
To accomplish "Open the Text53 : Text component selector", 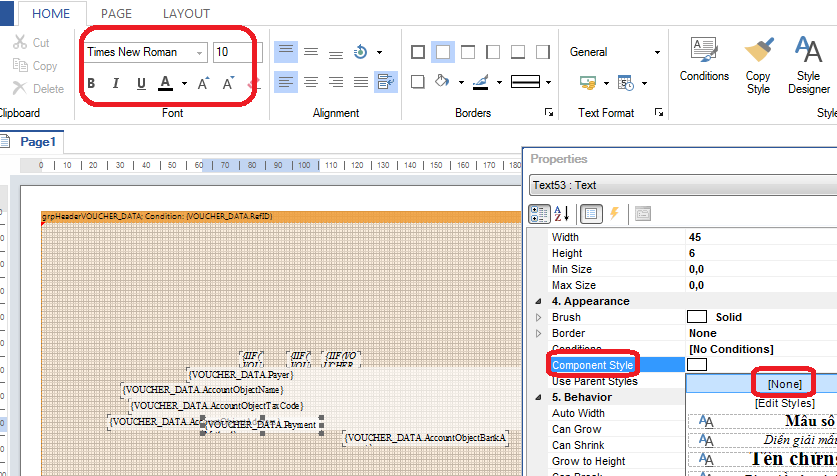I will pyautogui.click(x=683, y=185).
